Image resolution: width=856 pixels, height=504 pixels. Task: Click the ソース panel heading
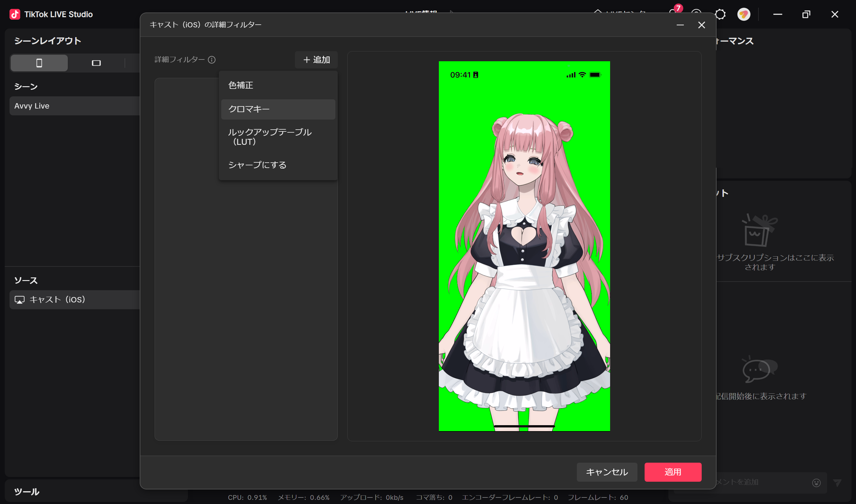pyautogui.click(x=26, y=280)
